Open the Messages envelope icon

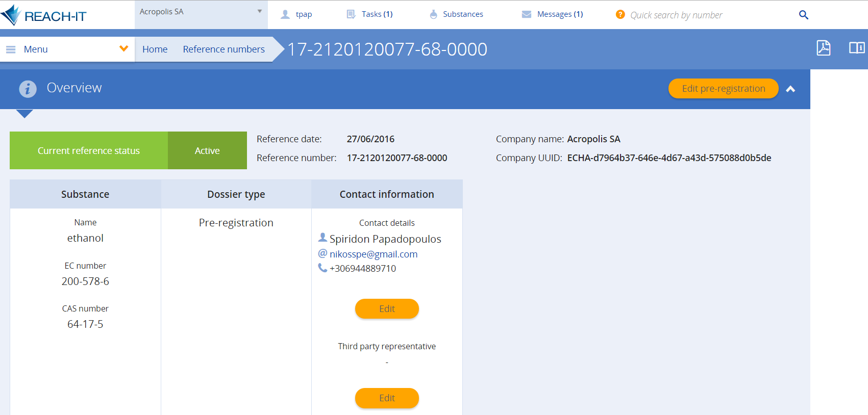point(527,14)
